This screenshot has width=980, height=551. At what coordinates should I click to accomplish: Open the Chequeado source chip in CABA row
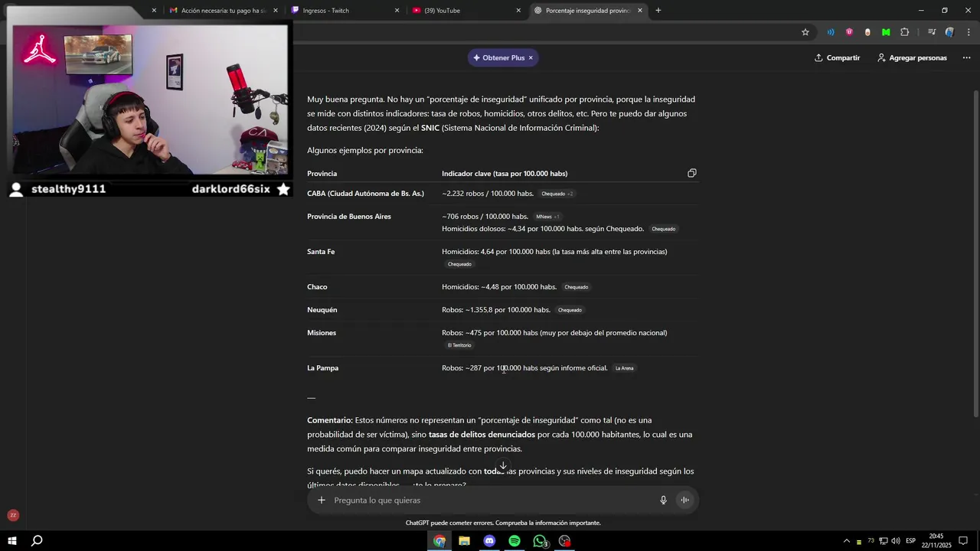pos(557,194)
